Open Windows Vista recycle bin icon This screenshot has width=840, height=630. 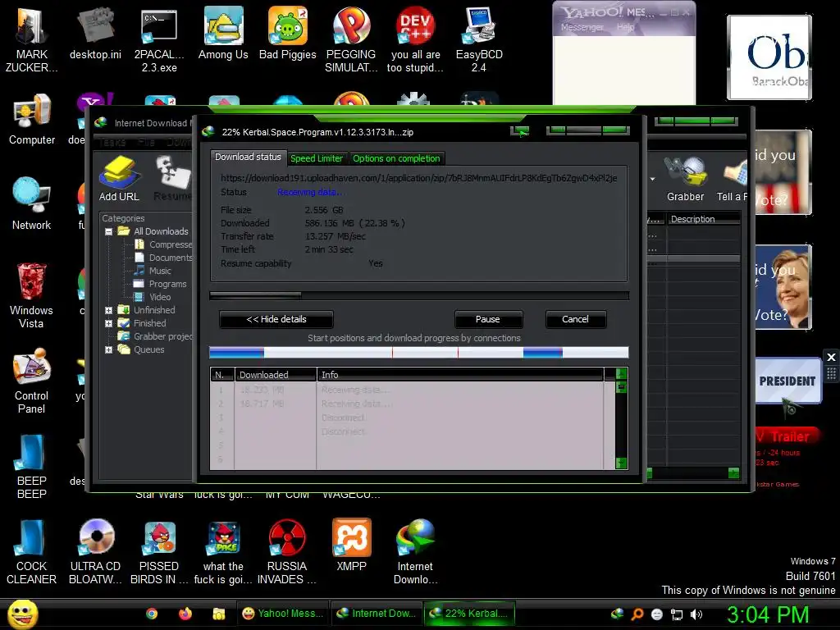tap(31, 294)
